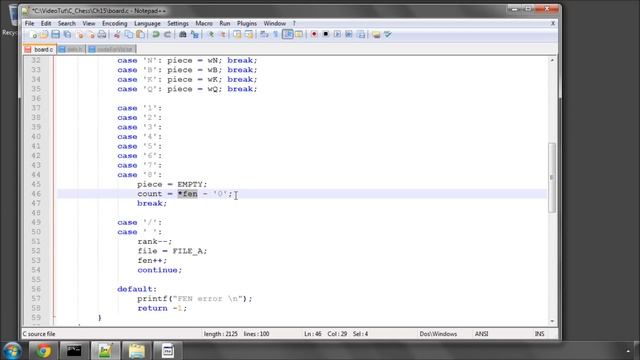Stop macro recording with black square
640x360 pixels.
pyautogui.click(x=326, y=35)
